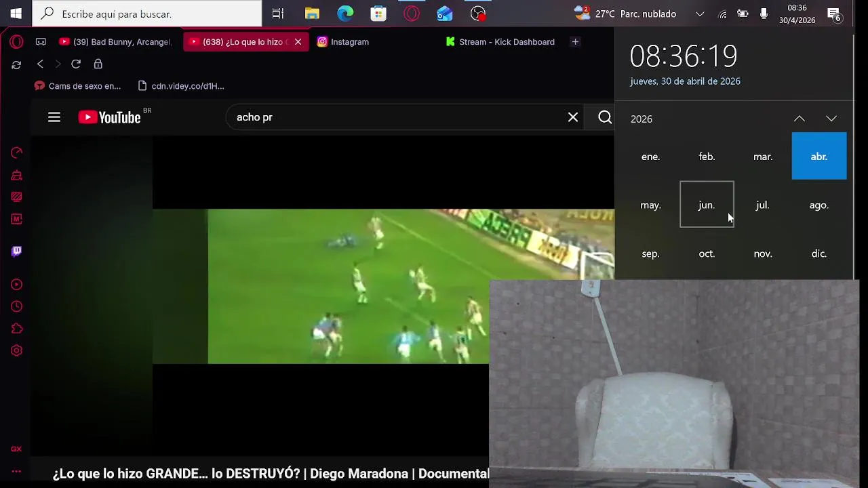Select ago. in the calendar
Screen dimensions: 868x488
(x=819, y=205)
